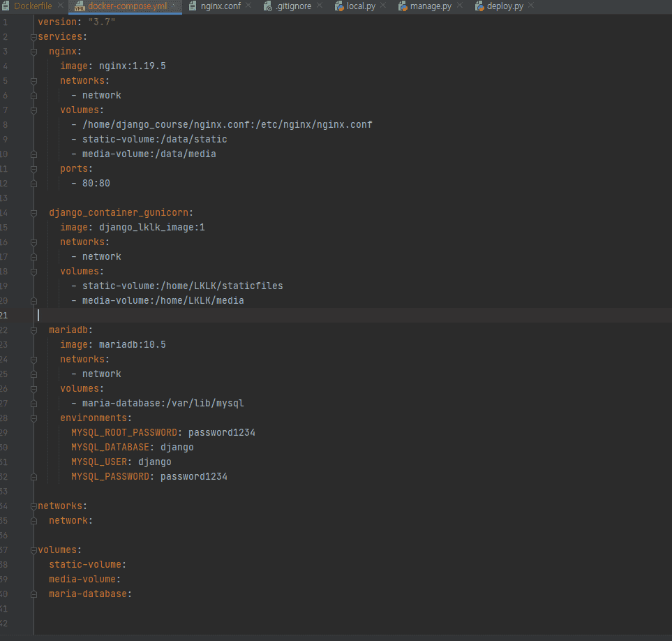Open the local.py editor tab
The height and width of the screenshot is (641, 672).
click(x=361, y=6)
